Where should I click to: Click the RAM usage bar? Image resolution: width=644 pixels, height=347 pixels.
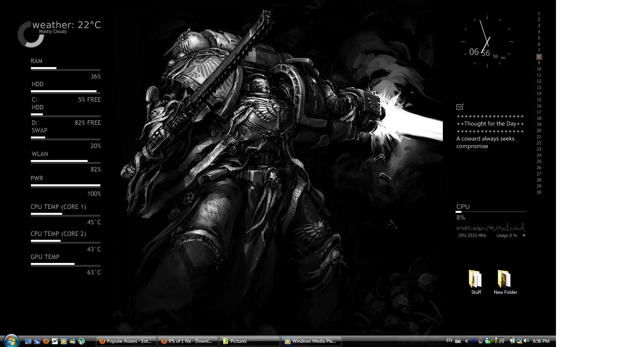[x=66, y=69]
